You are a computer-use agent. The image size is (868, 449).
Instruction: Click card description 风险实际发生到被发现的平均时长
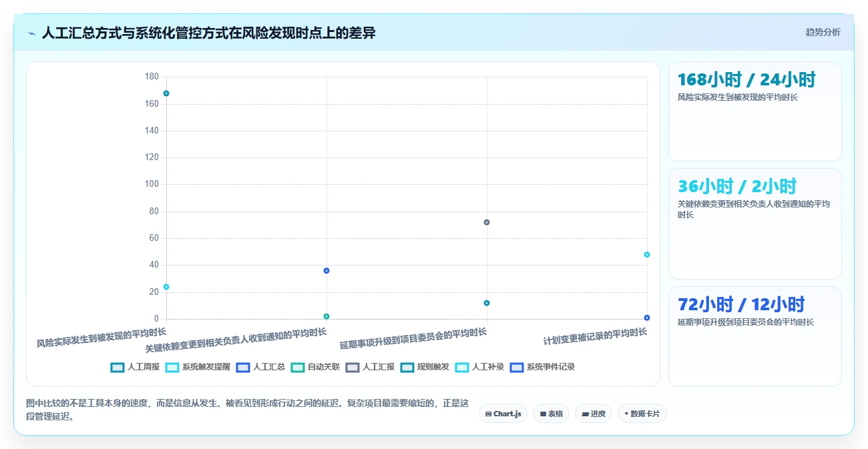(x=737, y=97)
